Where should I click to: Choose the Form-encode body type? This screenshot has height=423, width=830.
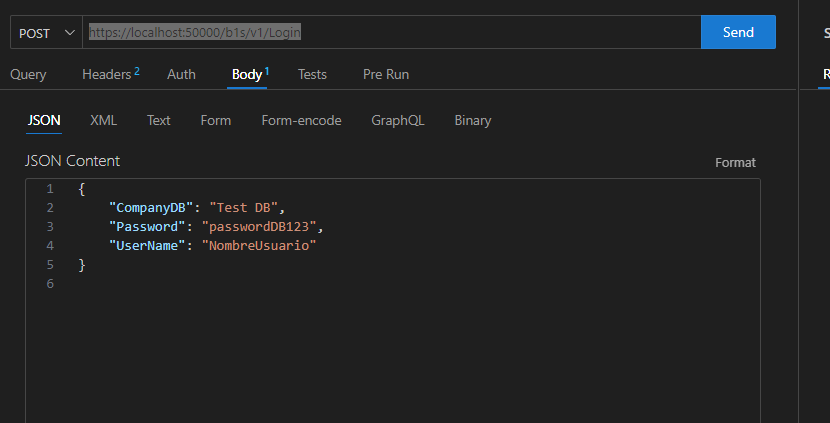pyautogui.click(x=301, y=121)
